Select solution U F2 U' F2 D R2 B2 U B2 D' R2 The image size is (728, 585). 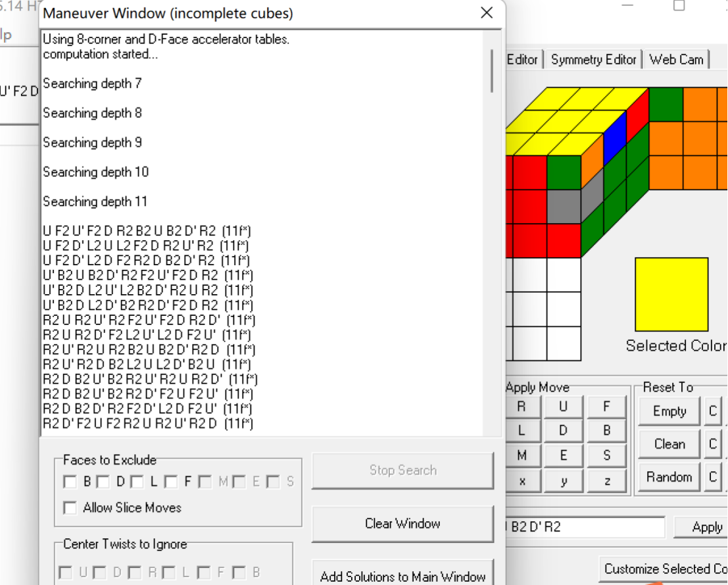(x=147, y=231)
